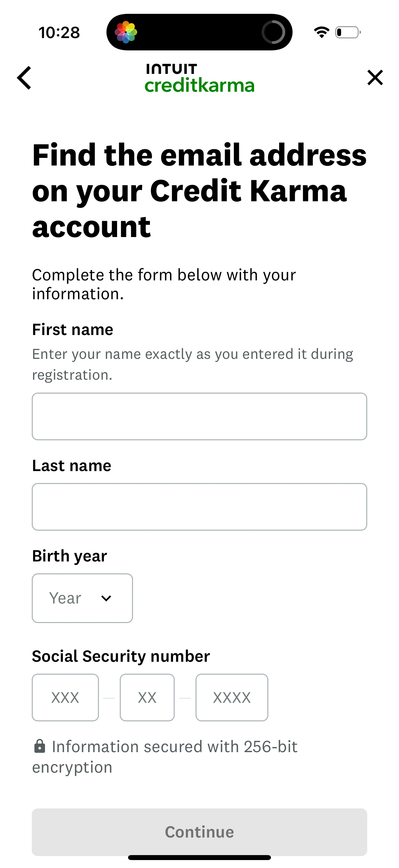Focus the Last name input field
Image resolution: width=399 pixels, height=868 pixels.
[x=199, y=507]
